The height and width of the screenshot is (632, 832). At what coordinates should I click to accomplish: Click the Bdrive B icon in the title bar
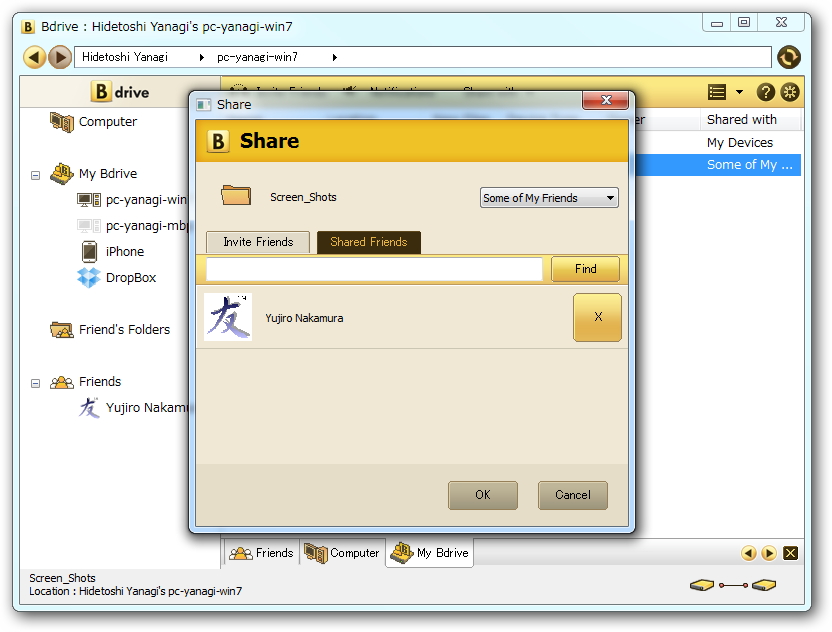(28, 27)
